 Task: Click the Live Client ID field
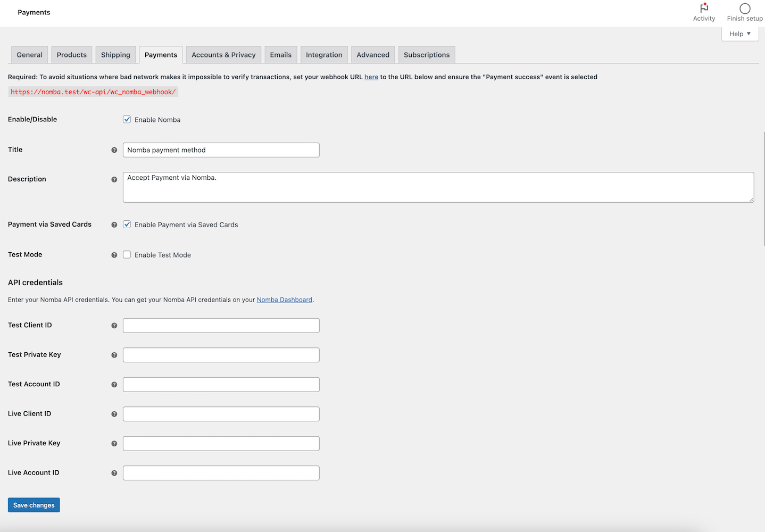pos(221,414)
